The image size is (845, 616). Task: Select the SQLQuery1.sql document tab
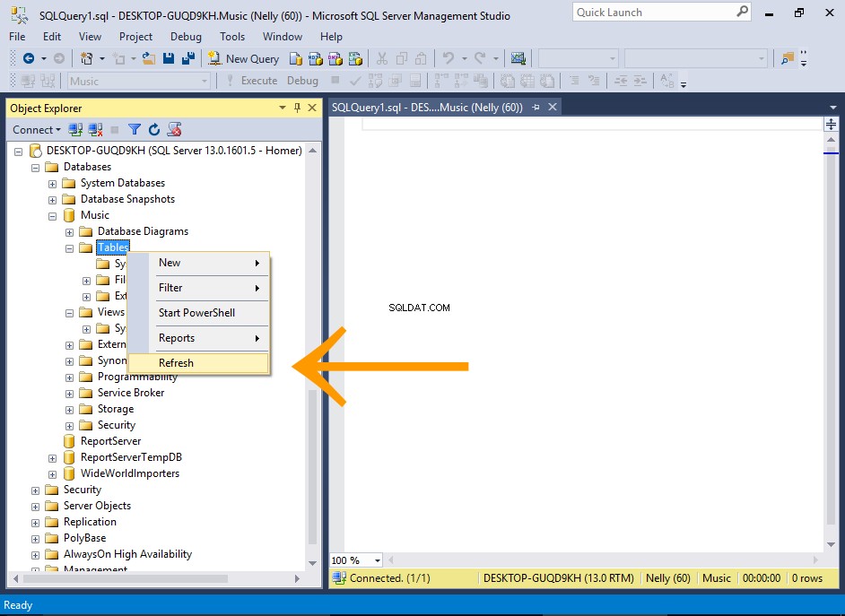click(427, 108)
